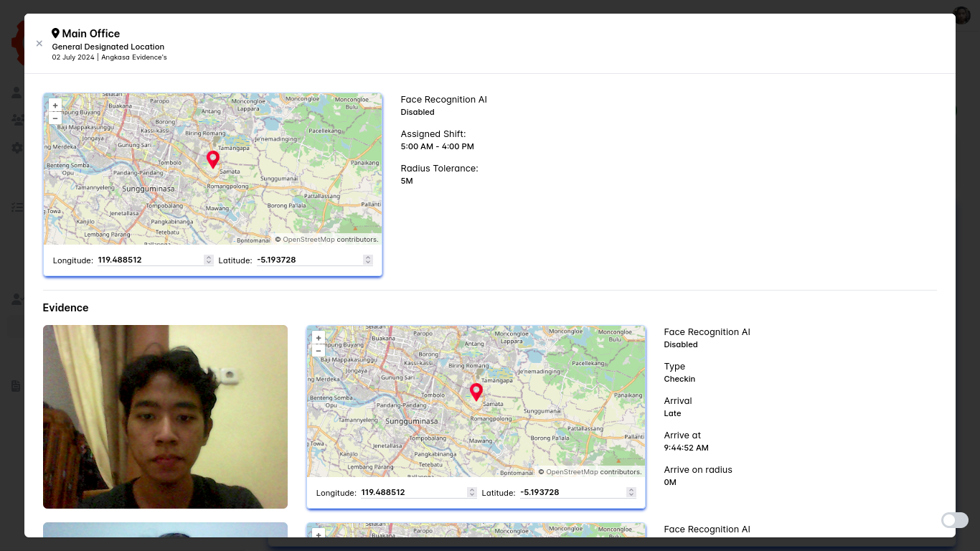Click first evidence longitude spinner arrows
Screen dimensions: 980x551
tap(472, 493)
